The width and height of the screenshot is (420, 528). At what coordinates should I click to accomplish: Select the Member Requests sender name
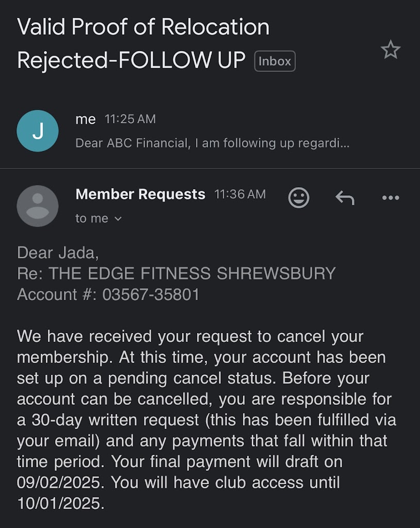click(x=140, y=194)
